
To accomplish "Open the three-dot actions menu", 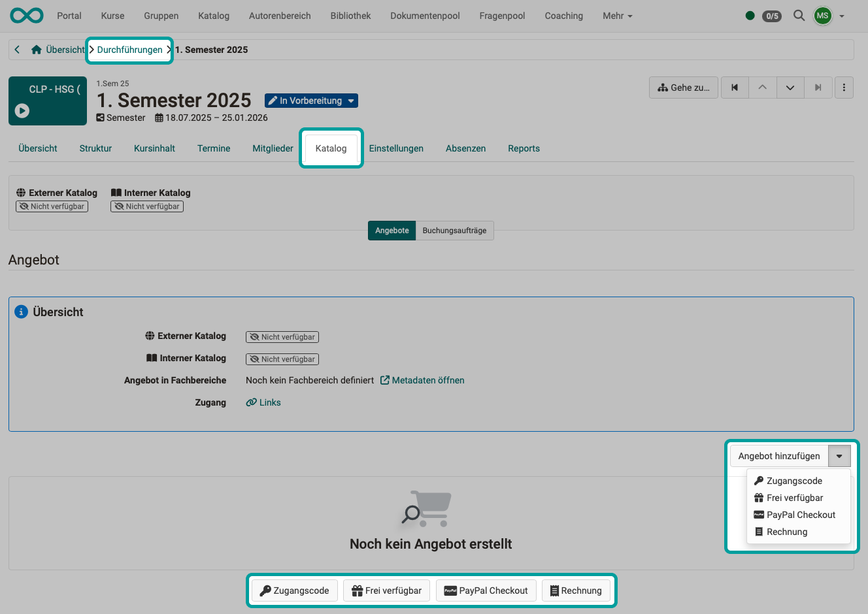I will tap(844, 87).
